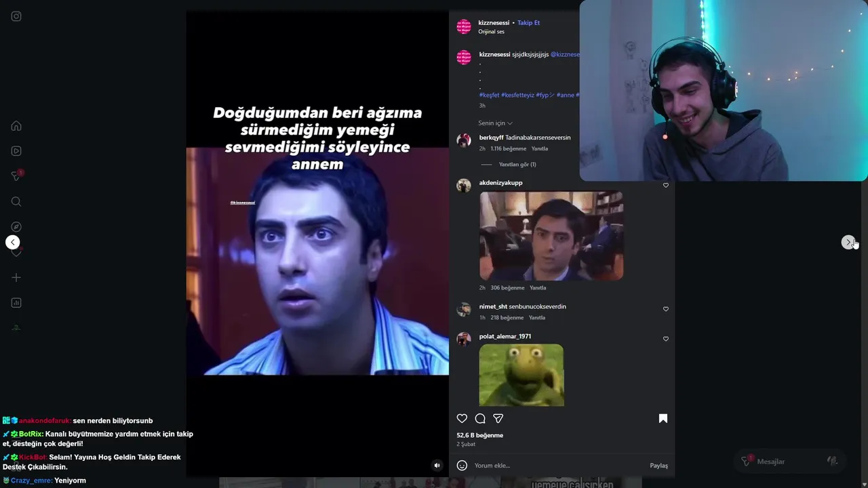Open avatar in Mesajlar floating bar

[833, 461]
